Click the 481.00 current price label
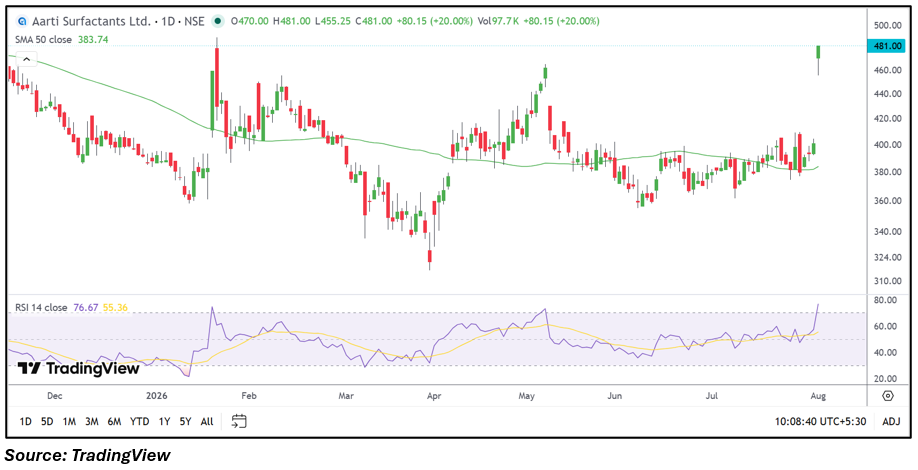 pyautogui.click(x=888, y=46)
